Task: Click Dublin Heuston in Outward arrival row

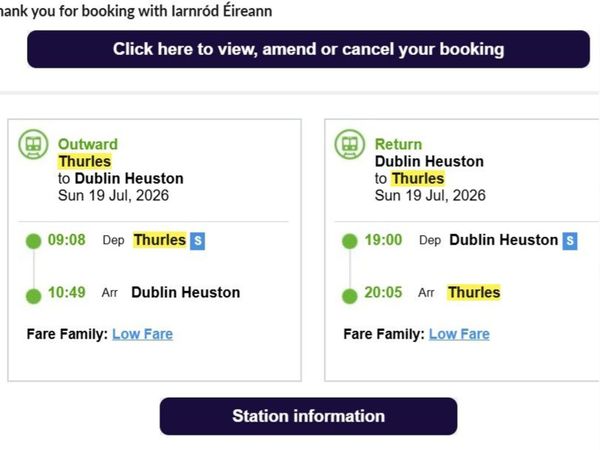Action: (186, 292)
